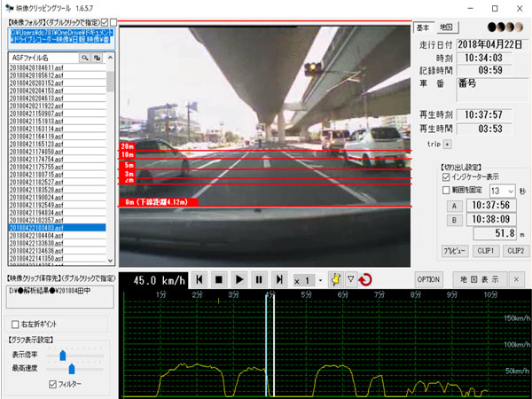Click the 再生時刻 value 10:37:57
The width and height of the screenshot is (532, 399).
[484, 115]
